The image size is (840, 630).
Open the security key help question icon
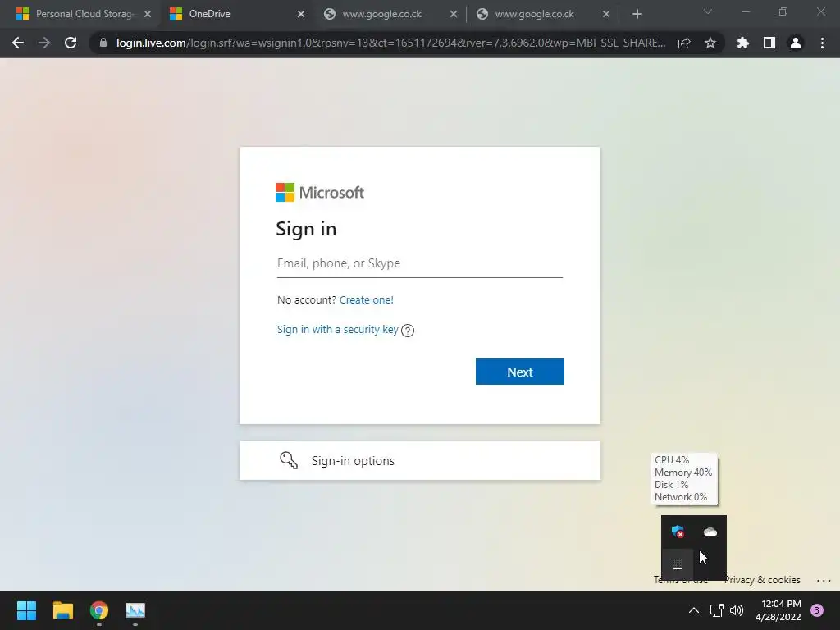coord(408,331)
